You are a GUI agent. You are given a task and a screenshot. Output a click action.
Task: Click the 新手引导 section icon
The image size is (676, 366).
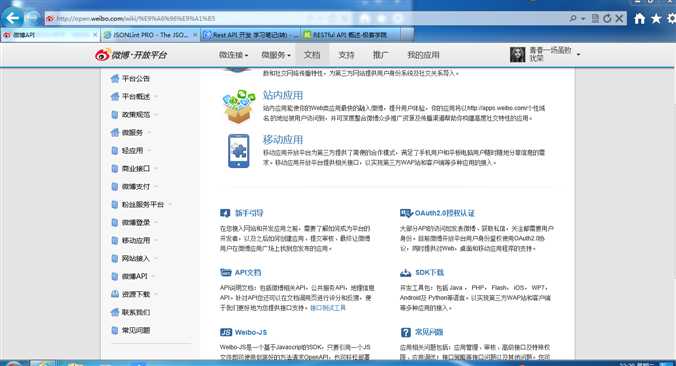(x=225, y=213)
